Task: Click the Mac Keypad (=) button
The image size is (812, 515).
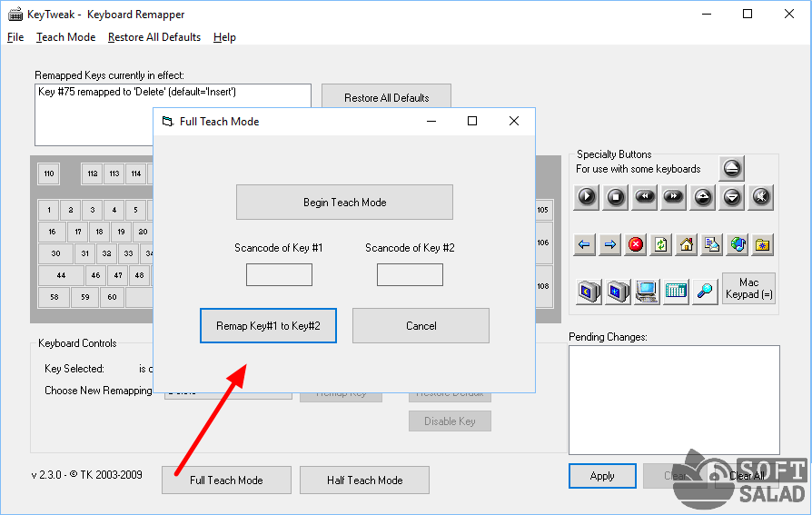Action: pos(748,289)
